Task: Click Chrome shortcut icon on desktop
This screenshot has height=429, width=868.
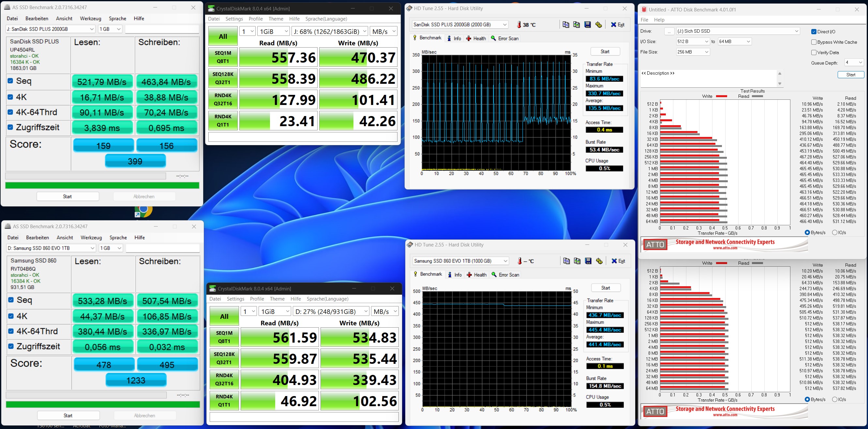Action: (143, 211)
